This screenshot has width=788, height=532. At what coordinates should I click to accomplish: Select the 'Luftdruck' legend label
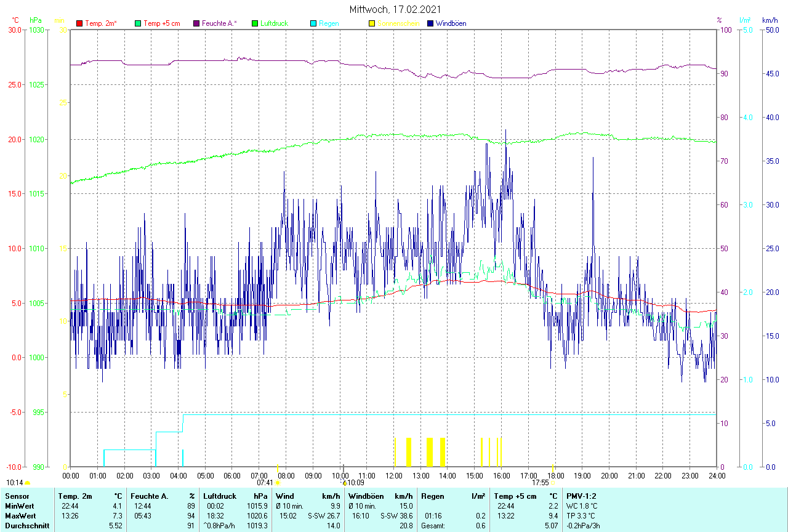274,23
